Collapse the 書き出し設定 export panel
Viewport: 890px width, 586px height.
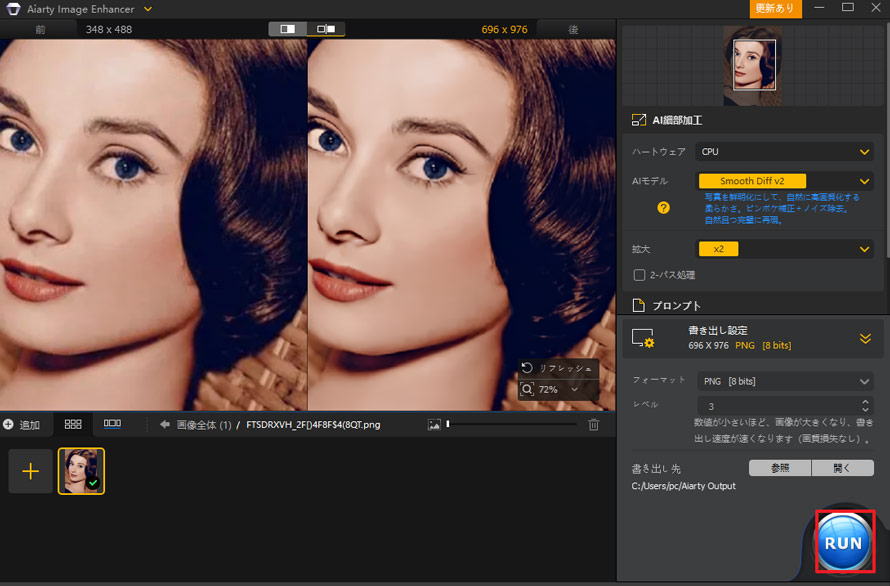tap(865, 339)
